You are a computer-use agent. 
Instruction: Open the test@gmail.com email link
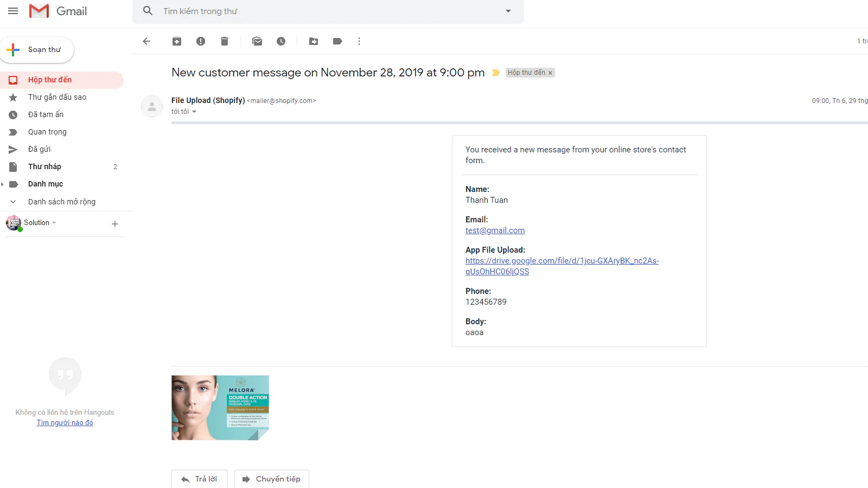(x=495, y=230)
